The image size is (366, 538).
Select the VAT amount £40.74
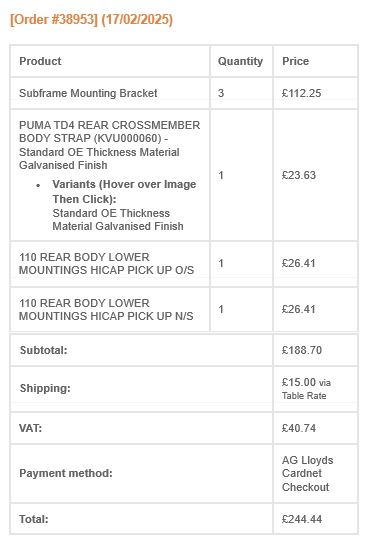[x=298, y=428]
